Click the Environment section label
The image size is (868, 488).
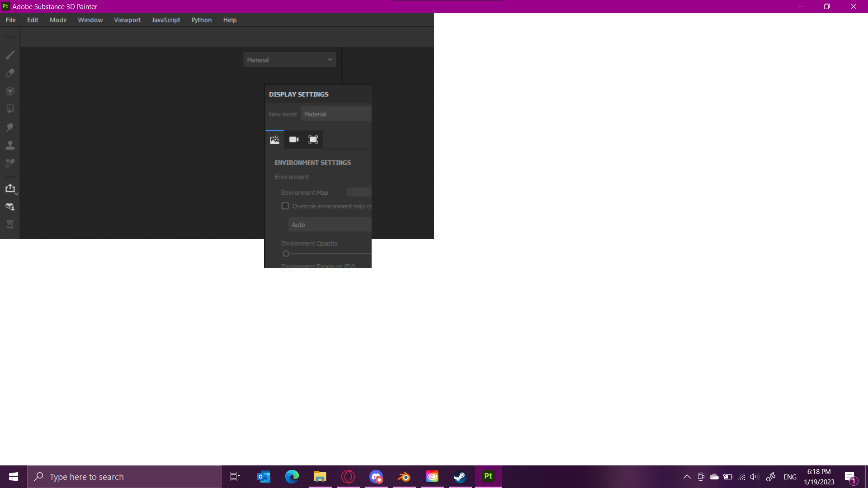click(292, 177)
